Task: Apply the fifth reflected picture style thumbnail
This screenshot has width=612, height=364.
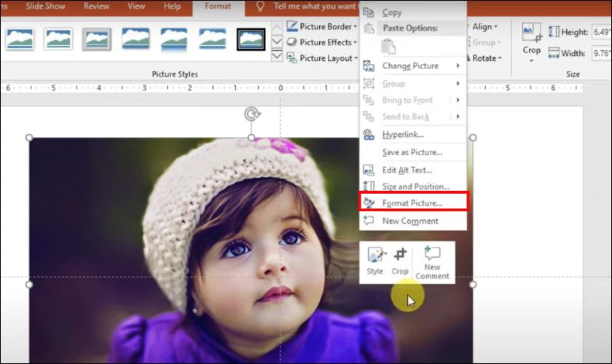Action: point(173,39)
